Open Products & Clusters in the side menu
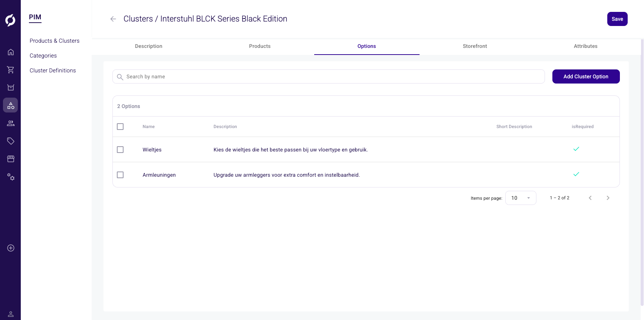The height and width of the screenshot is (320, 644). point(55,41)
